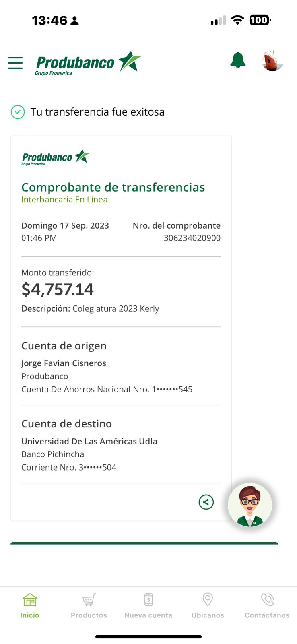Screen dimensions: 297x644
Task: Open the virtual assistant chat avatar
Action: coord(250,506)
